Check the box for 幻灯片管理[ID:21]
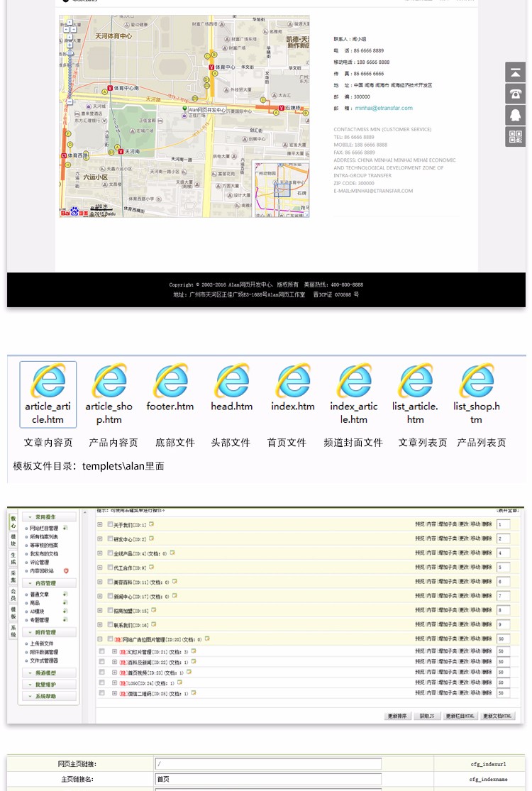The image size is (532, 791). (x=102, y=651)
